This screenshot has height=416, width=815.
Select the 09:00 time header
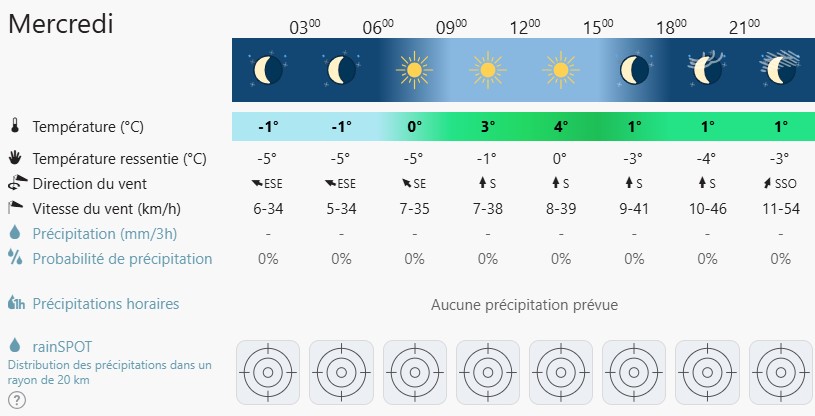451,27
